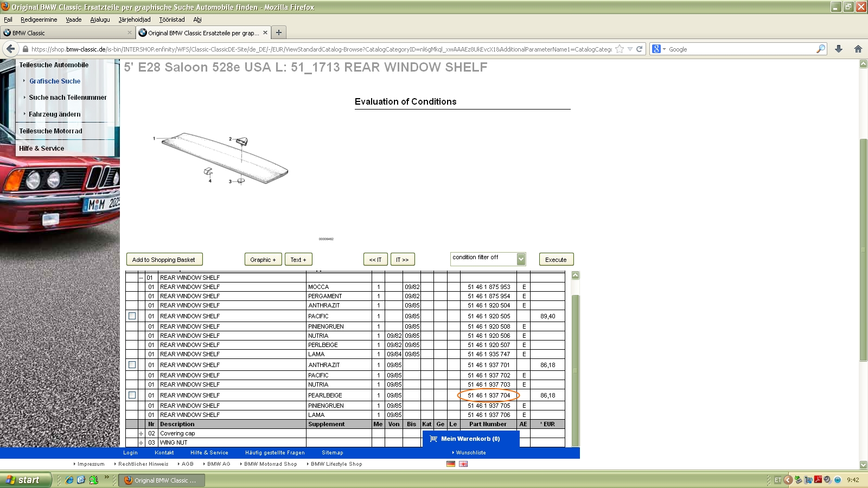This screenshot has height=488, width=868.
Task: Open the Ajalugu menu
Action: (x=100, y=20)
